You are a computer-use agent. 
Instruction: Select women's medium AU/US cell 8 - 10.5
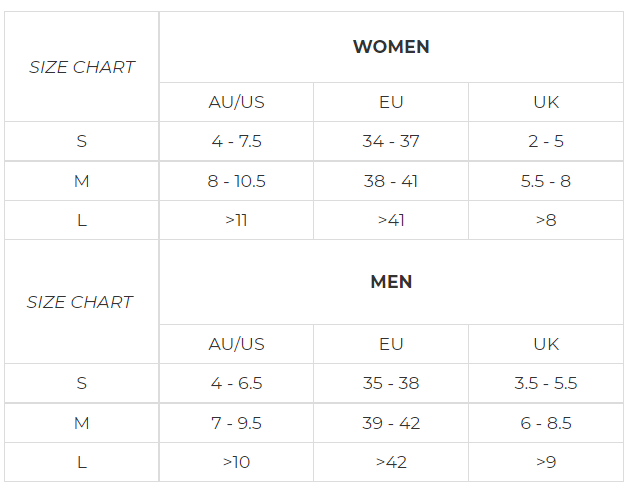click(x=236, y=181)
